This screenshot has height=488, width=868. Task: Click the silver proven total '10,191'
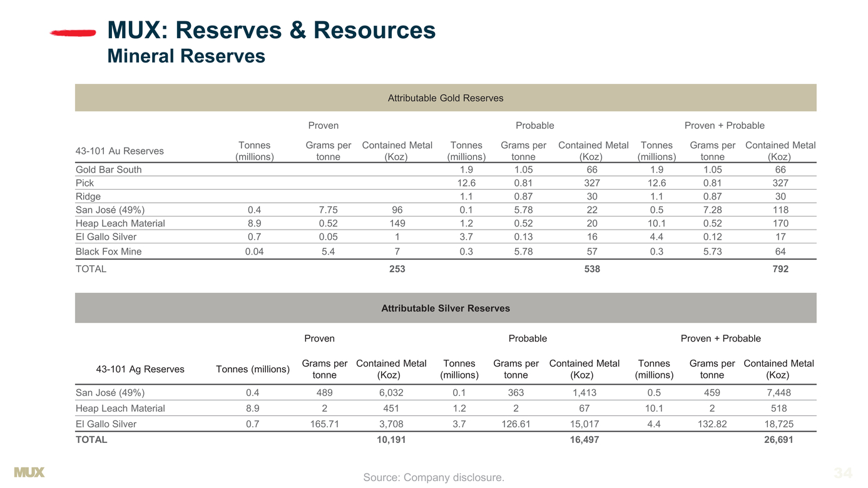pos(391,440)
